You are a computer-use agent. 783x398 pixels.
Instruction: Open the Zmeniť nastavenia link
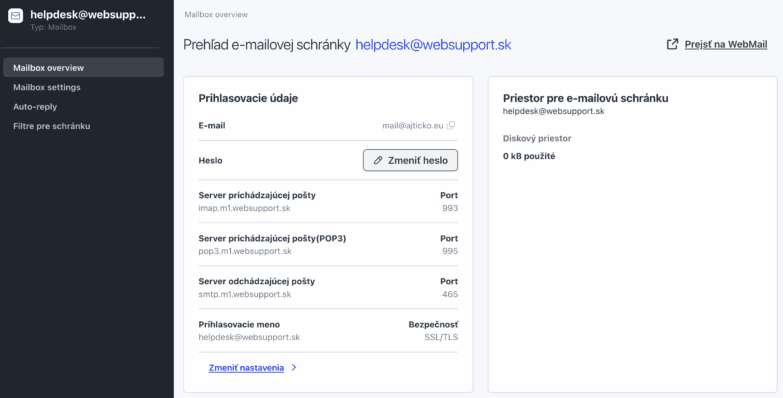click(246, 368)
